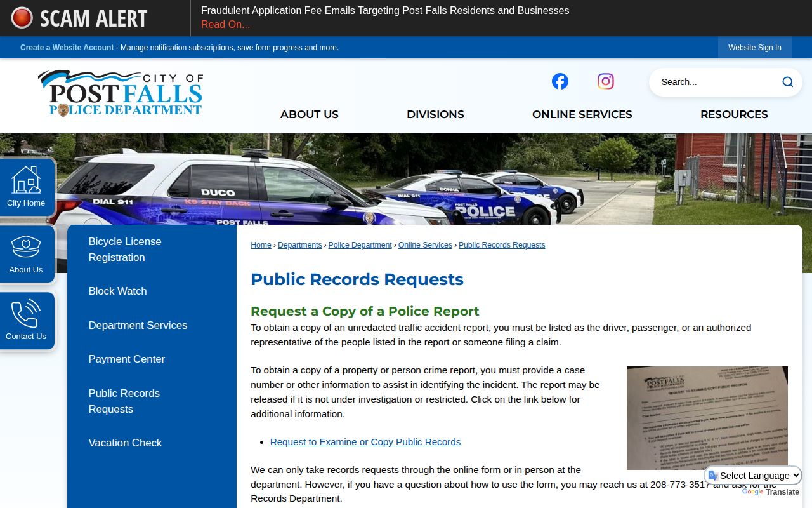Click the Post Falls Police Department logo
The image size is (812, 508).
pos(121,93)
